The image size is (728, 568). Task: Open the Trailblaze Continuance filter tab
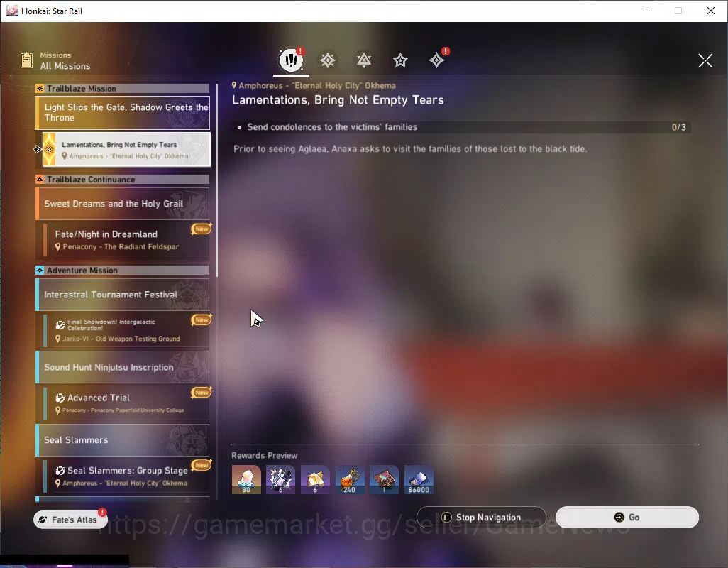click(363, 60)
